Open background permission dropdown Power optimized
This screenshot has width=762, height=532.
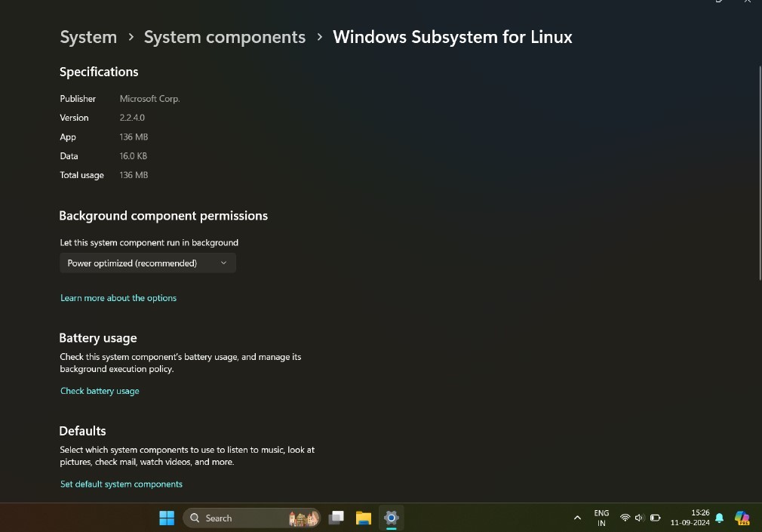(x=148, y=263)
